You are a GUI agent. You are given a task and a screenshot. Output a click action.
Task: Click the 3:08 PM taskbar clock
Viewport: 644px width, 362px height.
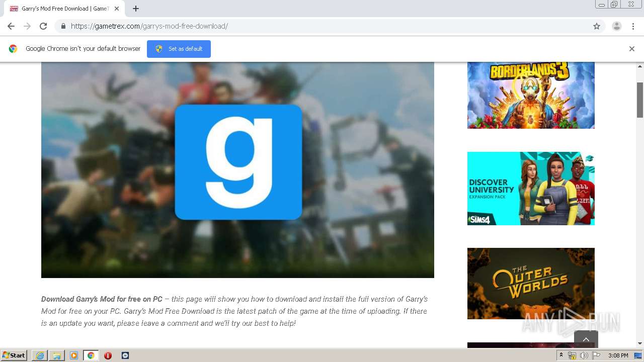pos(618,355)
